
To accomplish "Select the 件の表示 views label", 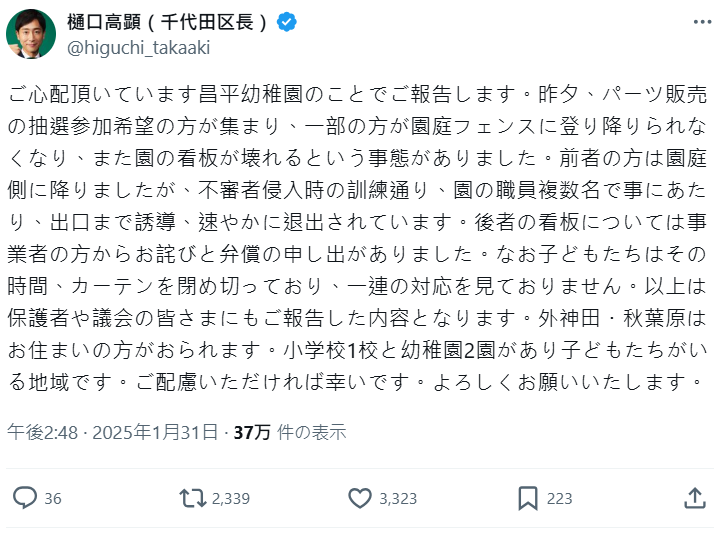I will (x=312, y=432).
